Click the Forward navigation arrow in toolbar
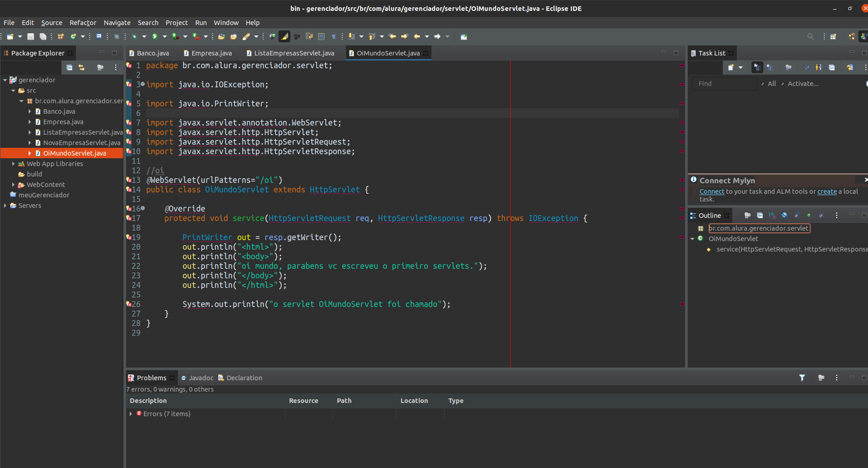Screen dimensions: 868x468 tap(437, 36)
